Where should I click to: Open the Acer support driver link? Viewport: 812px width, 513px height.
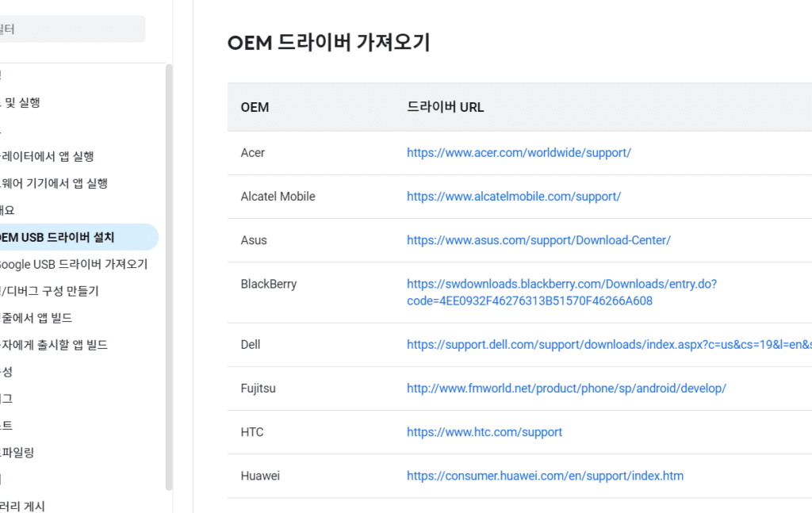(519, 153)
